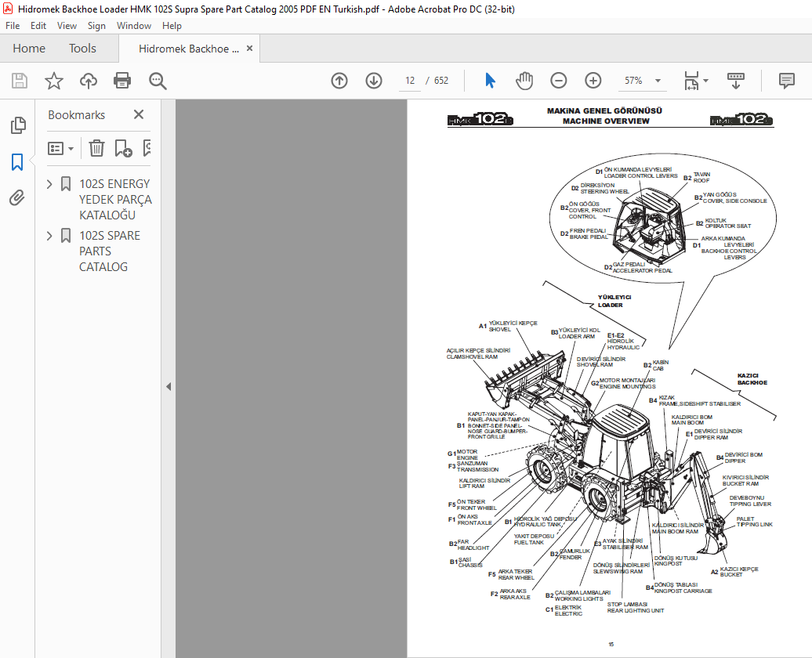The width and height of the screenshot is (812, 658).
Task: Open the fit page width tool
Action: [x=691, y=80]
